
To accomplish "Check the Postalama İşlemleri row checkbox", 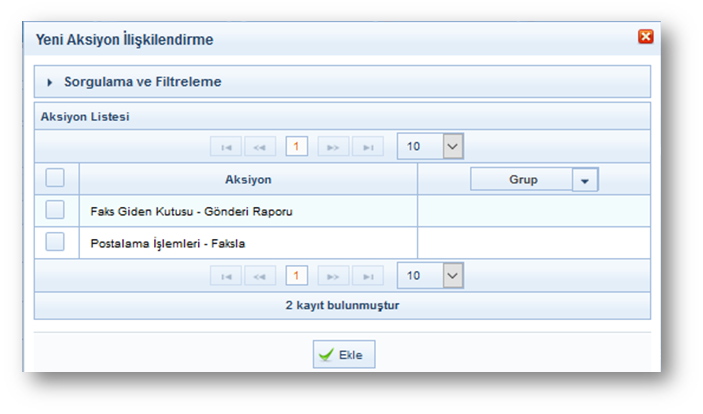I will 55,241.
